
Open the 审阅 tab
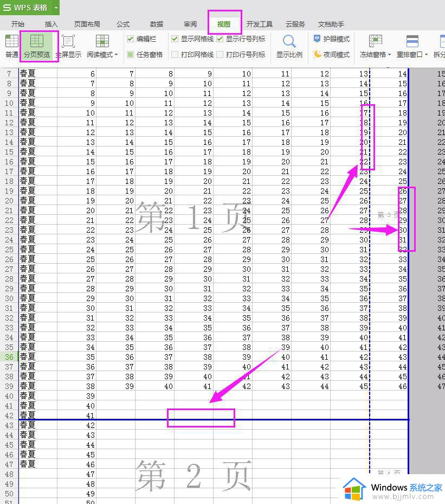[190, 24]
